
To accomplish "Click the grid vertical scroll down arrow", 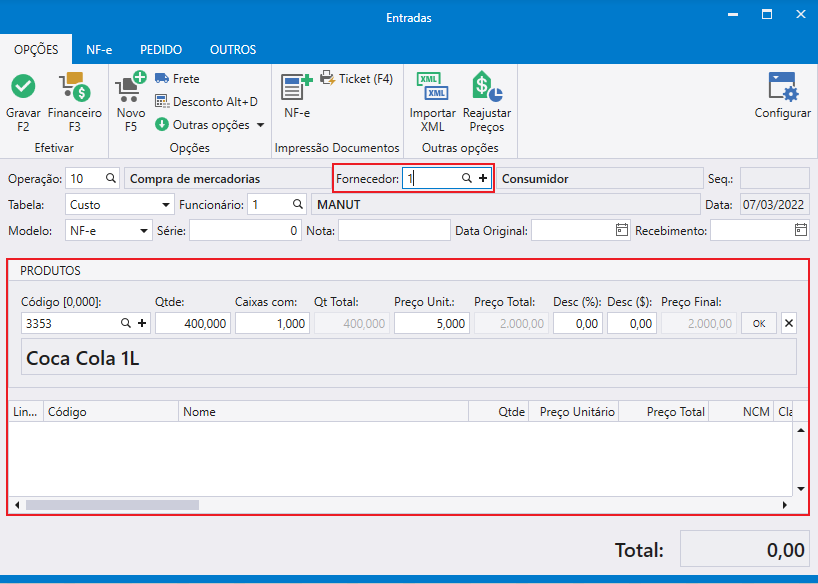I will click(801, 489).
